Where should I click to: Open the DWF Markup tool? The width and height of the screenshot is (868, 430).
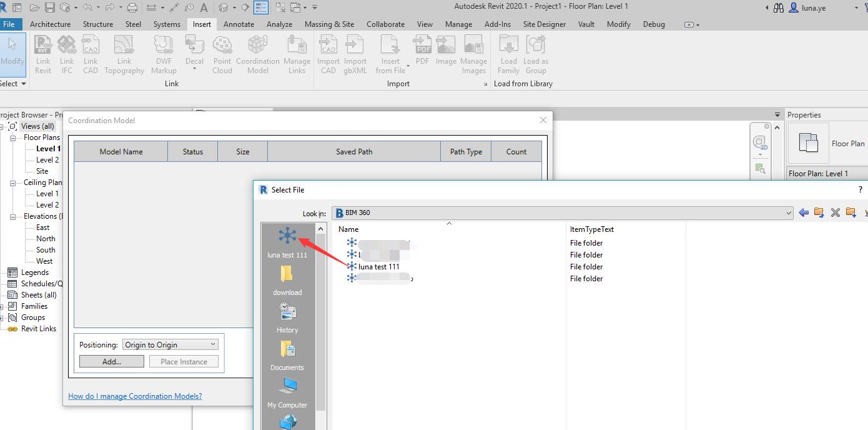(164, 54)
